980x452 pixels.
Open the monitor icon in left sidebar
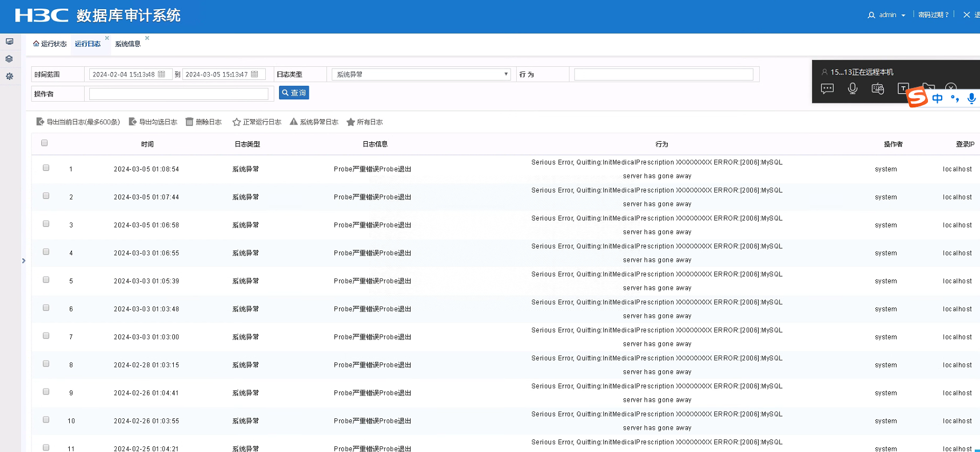(x=10, y=42)
